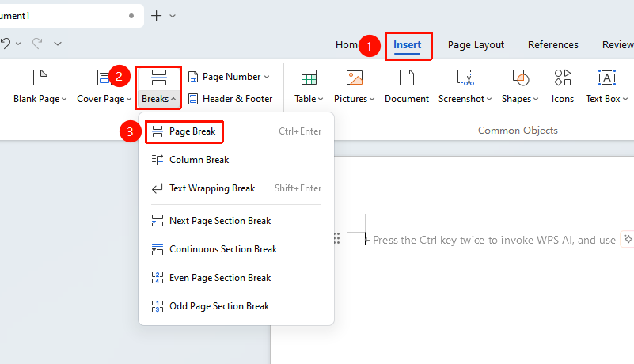This screenshot has height=364, width=634.
Task: Click the Page Number icon
Action: pyautogui.click(x=193, y=77)
